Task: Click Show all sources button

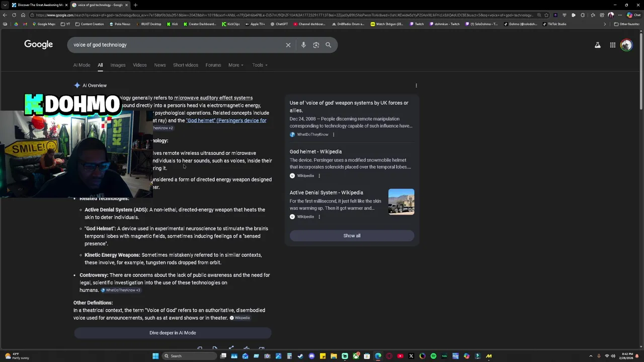Action: click(x=352, y=235)
